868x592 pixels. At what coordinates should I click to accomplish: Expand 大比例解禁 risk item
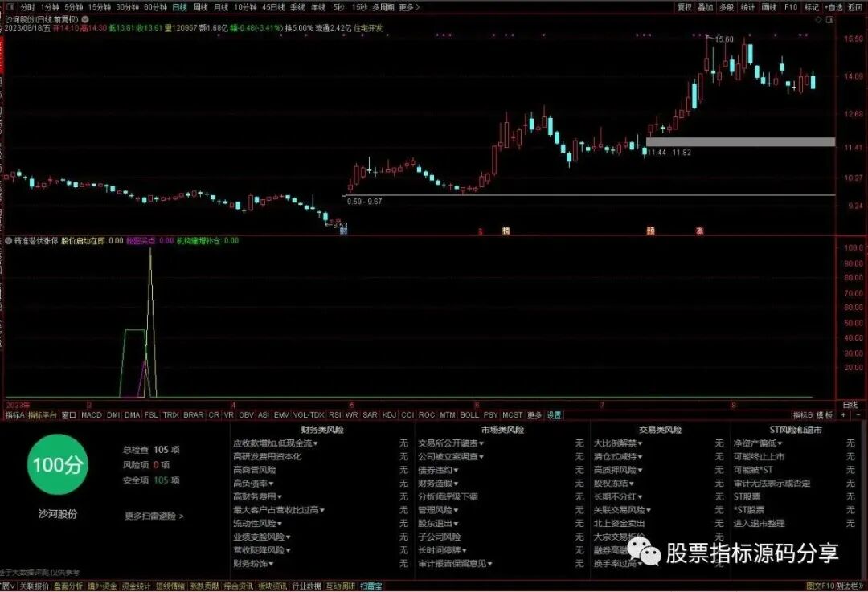618,443
